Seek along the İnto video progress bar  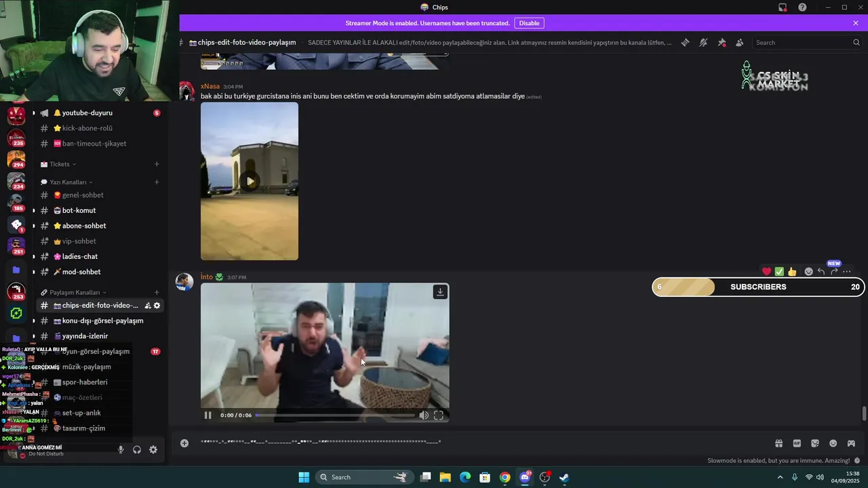tap(335, 415)
